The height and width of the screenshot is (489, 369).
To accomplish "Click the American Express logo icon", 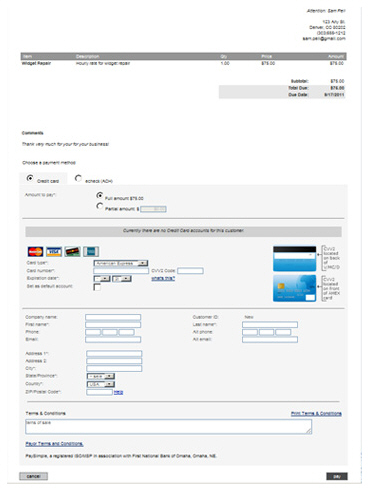I will tap(91, 252).
